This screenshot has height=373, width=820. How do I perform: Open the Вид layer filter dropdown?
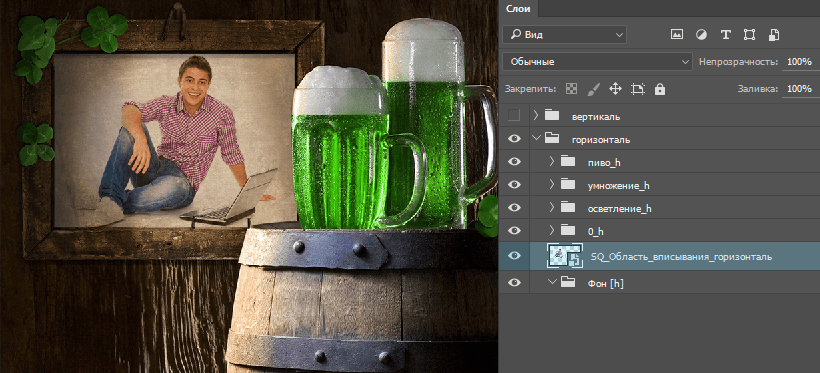[564, 35]
